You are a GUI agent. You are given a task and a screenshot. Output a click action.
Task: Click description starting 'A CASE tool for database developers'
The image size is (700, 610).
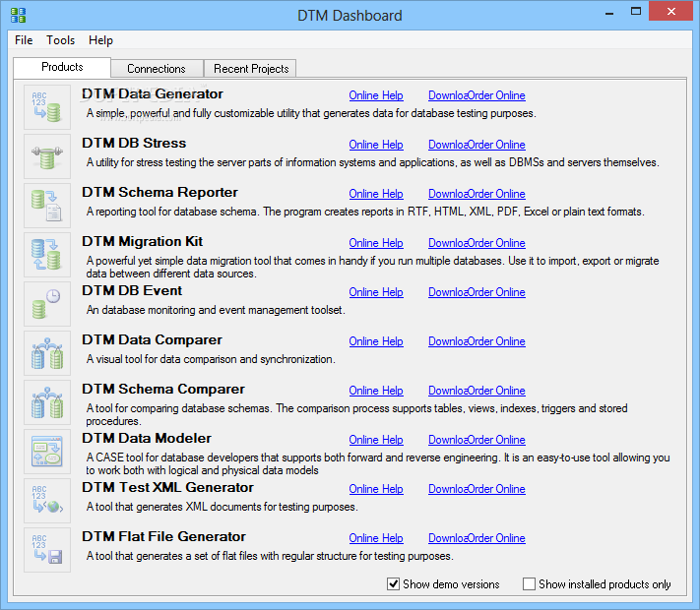pos(378,463)
